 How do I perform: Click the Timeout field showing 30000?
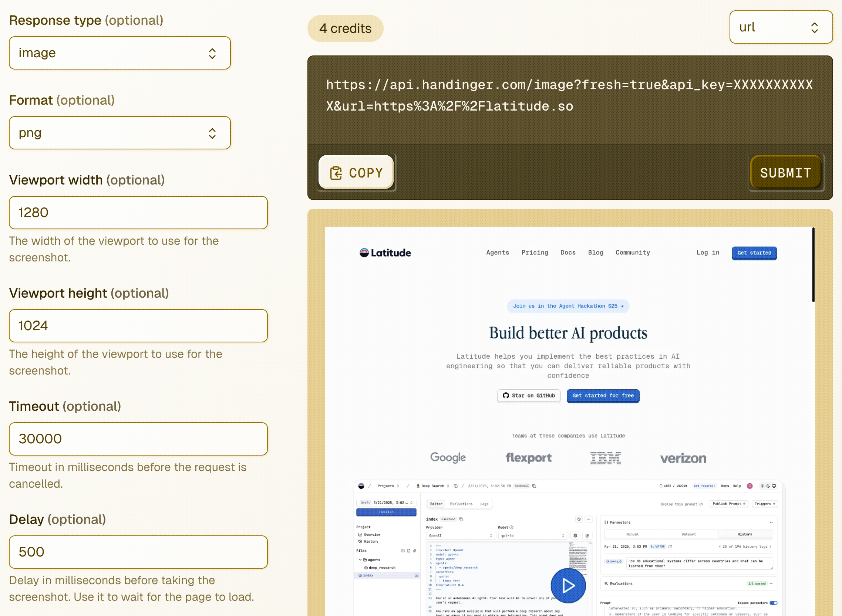pos(138,439)
